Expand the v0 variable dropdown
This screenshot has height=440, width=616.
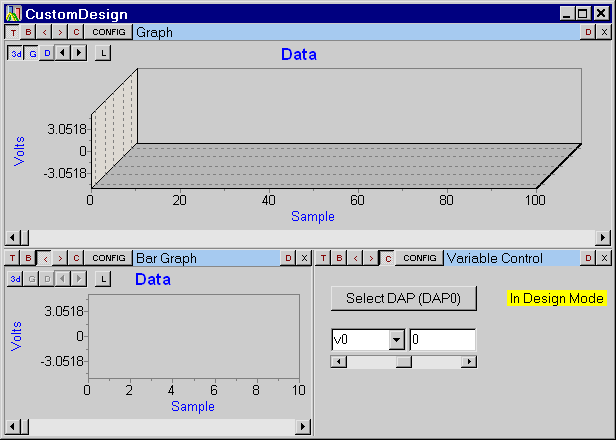tap(397, 339)
